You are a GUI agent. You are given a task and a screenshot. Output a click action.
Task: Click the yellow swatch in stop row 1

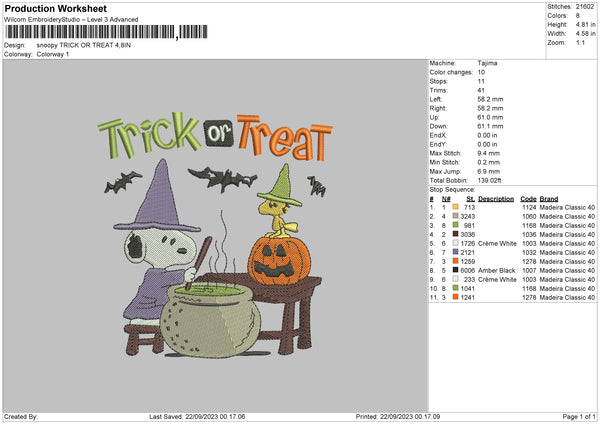[x=455, y=207]
